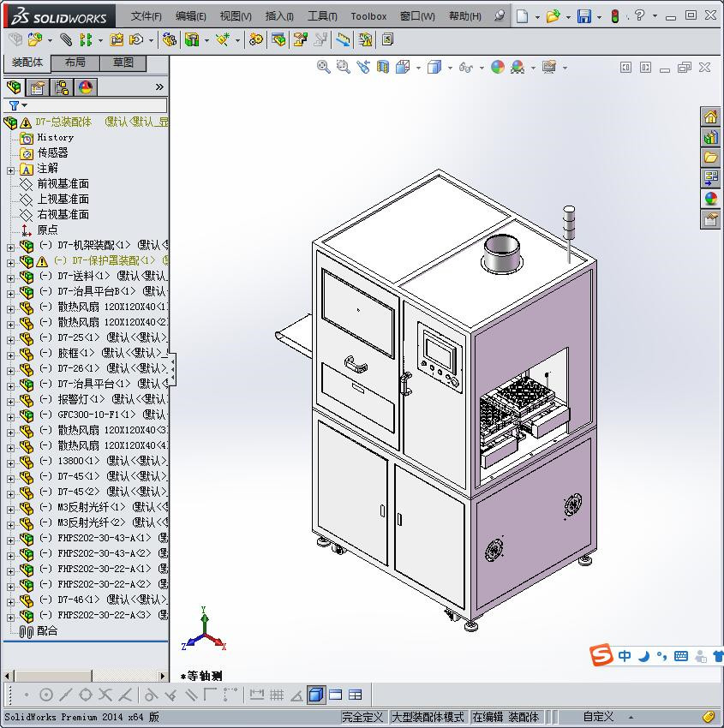This screenshot has height=728, width=724.
Task: Activate the Zoom to Area tool
Action: (342, 67)
